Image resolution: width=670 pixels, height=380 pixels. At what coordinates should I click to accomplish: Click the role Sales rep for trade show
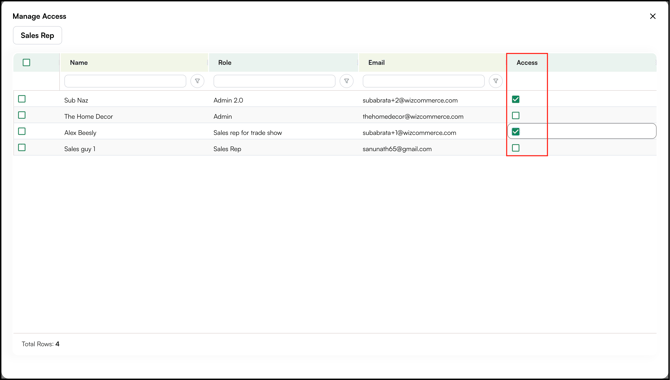248,133
